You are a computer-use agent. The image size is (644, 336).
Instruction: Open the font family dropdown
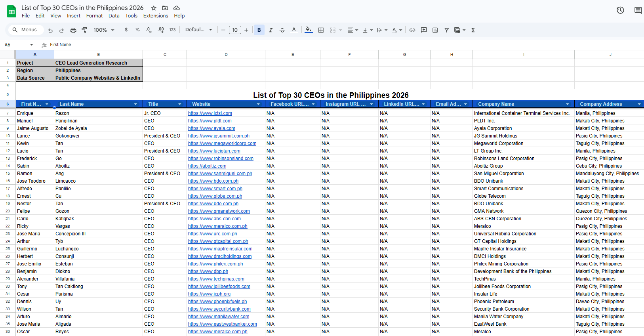(199, 30)
